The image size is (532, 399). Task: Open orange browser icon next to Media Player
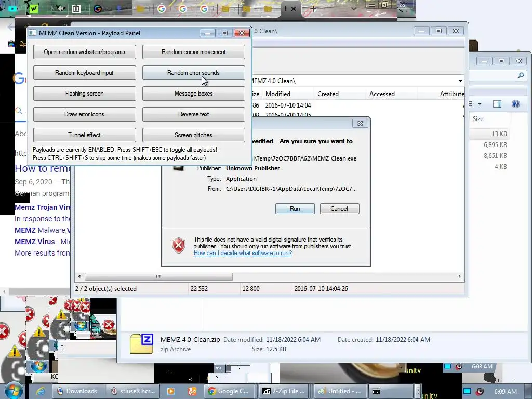tap(192, 391)
